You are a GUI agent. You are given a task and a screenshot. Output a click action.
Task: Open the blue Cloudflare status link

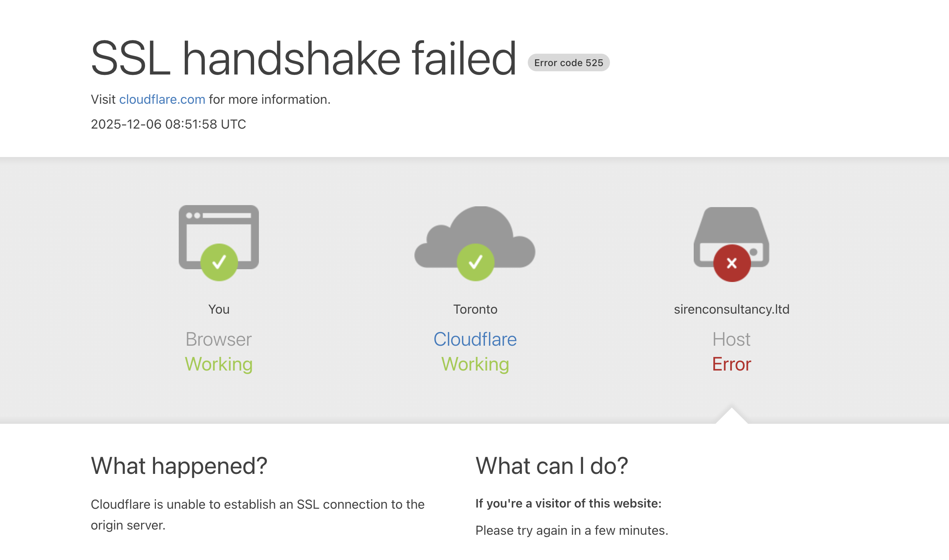point(475,339)
